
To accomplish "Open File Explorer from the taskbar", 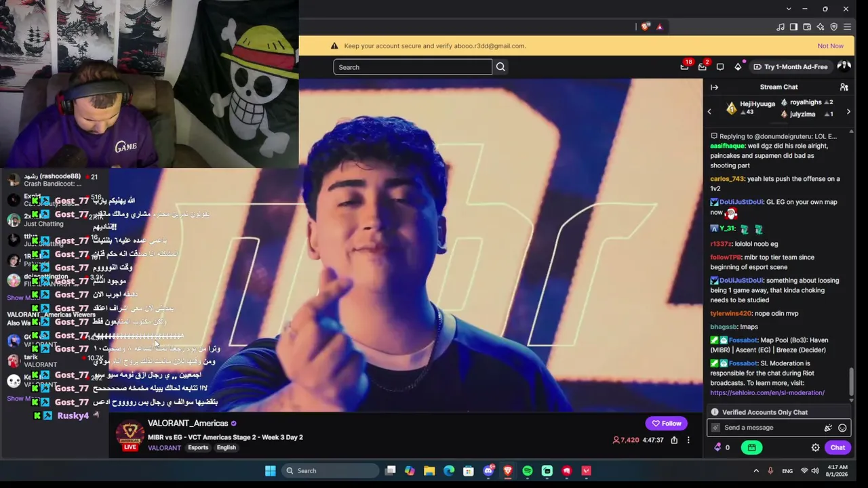I will point(429,471).
